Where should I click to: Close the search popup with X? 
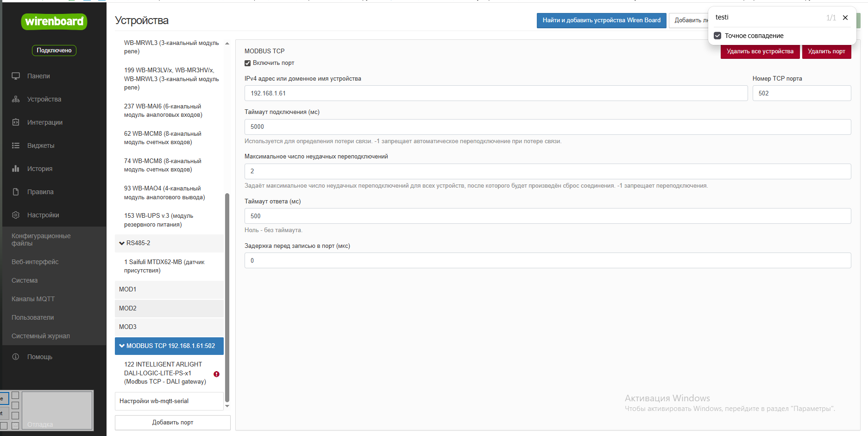(845, 18)
